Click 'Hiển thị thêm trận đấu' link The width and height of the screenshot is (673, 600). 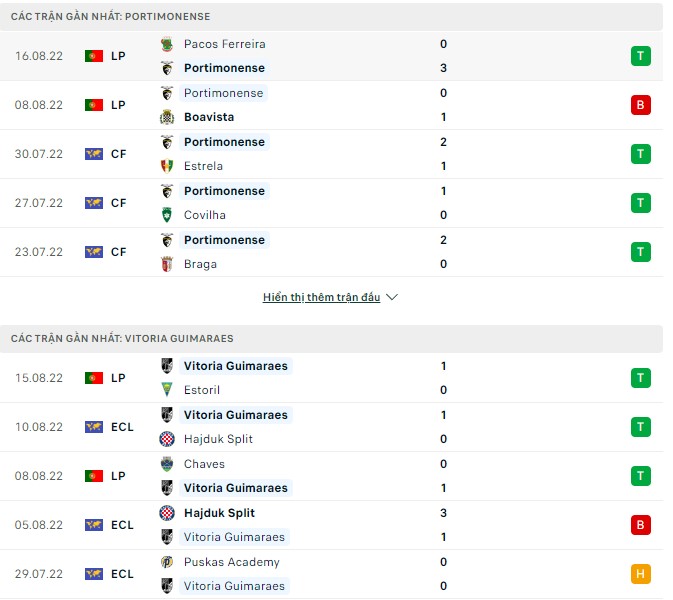321,298
